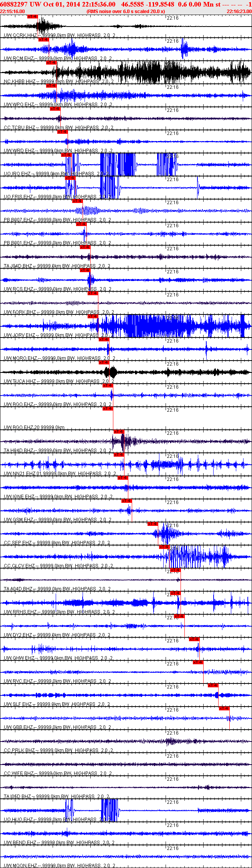
Task: Click the UW RCS EHZ station label
Action: click(x=57, y=289)
